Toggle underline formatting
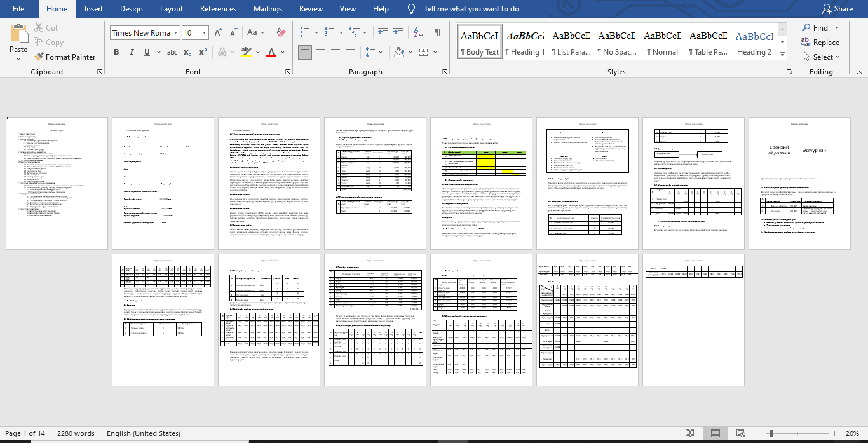The width and height of the screenshot is (868, 443). click(x=148, y=52)
